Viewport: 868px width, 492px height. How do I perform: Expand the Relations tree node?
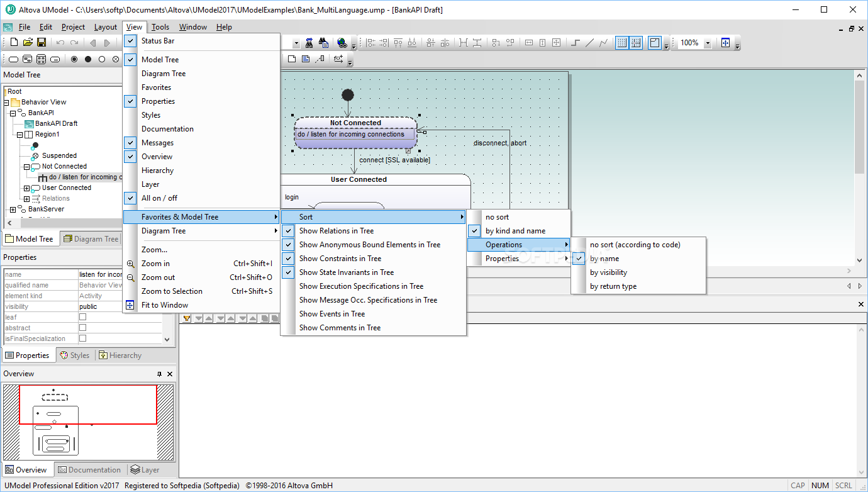(26, 198)
